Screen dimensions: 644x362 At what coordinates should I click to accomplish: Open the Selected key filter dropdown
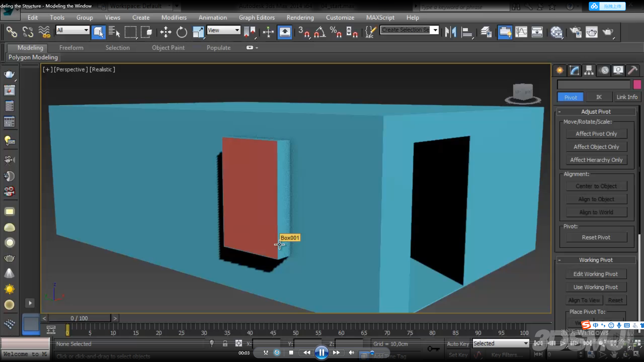pyautogui.click(x=500, y=343)
